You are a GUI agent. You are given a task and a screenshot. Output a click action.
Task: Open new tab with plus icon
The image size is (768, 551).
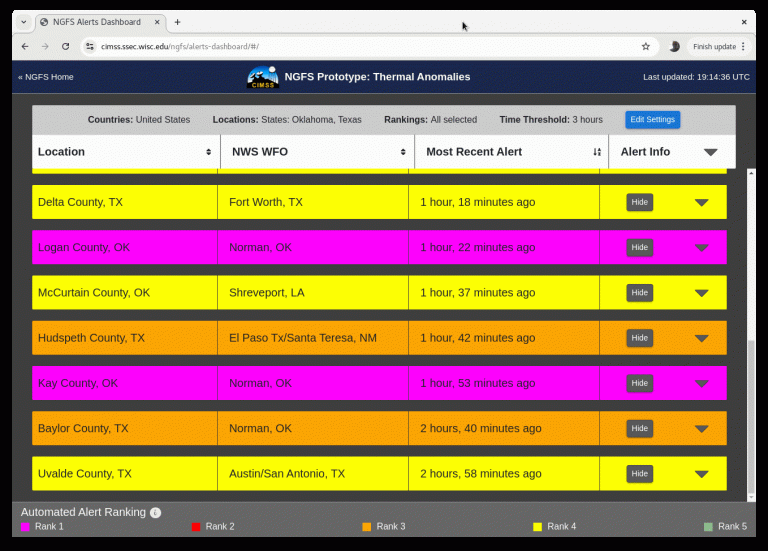click(x=177, y=21)
